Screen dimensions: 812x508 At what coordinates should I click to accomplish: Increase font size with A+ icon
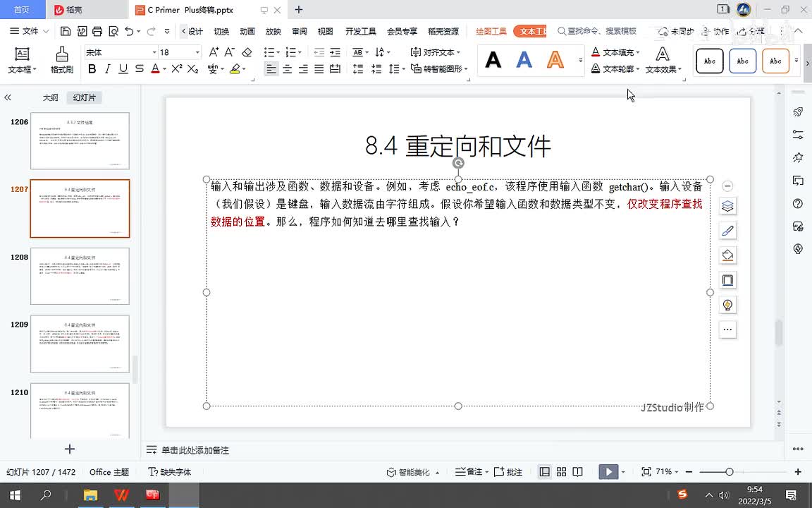214,52
